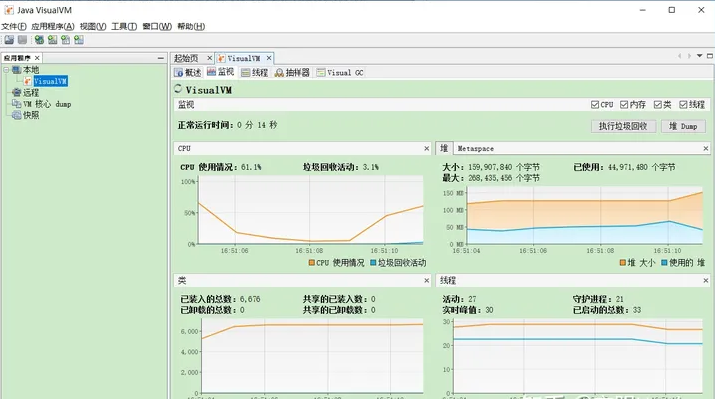This screenshot has height=399, width=715.
Task: Open the 视图(V) menu
Action: click(x=93, y=26)
